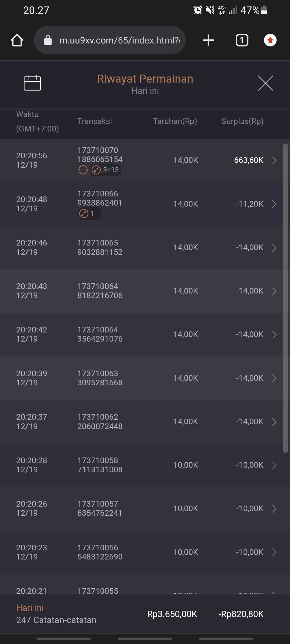Click the vertical scrollbar of history list
290x644 pixels.
285,298
